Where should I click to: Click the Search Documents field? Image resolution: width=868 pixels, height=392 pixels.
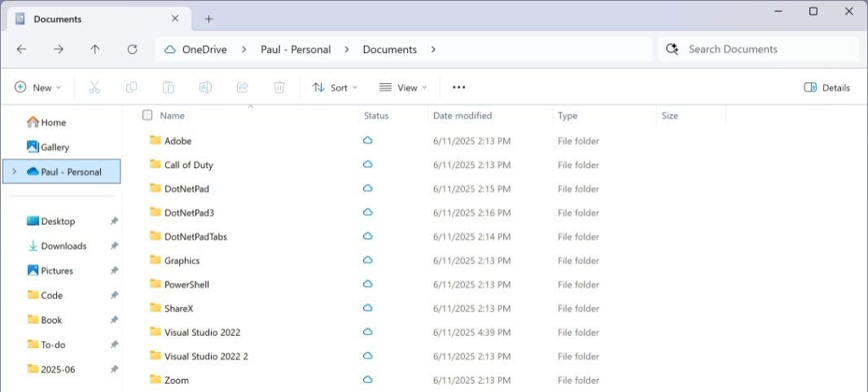click(x=765, y=50)
